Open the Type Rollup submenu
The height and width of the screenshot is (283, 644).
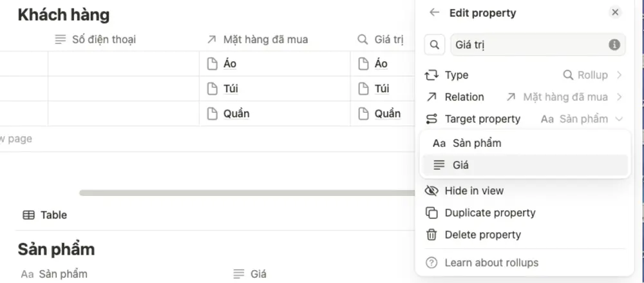(x=524, y=75)
